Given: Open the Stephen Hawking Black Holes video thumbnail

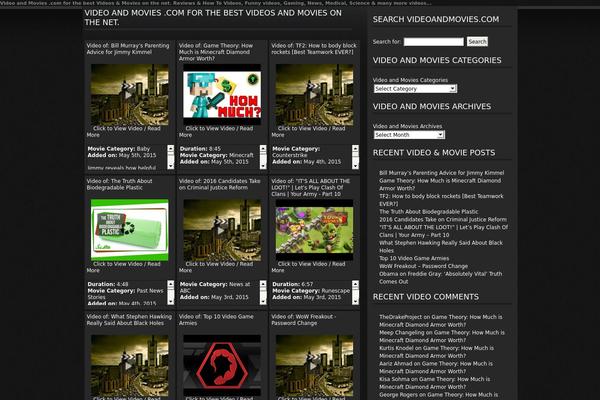Looking at the screenshot, I should [129, 366].
